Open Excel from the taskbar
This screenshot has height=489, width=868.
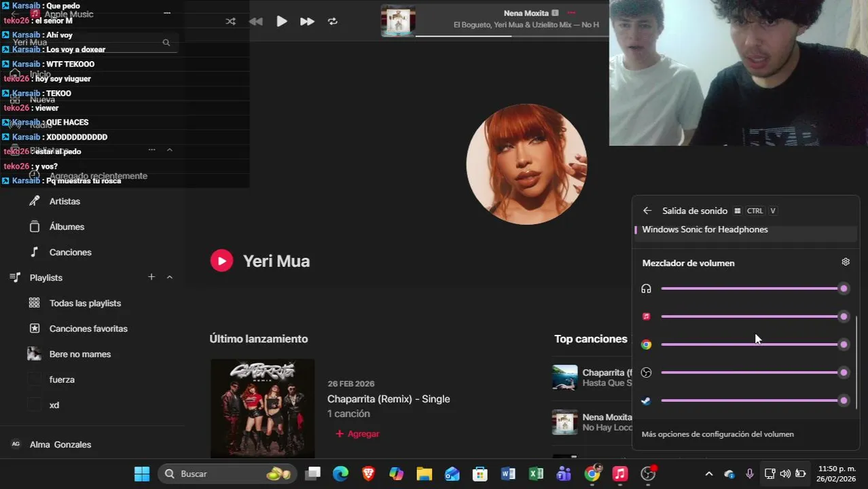536,473
